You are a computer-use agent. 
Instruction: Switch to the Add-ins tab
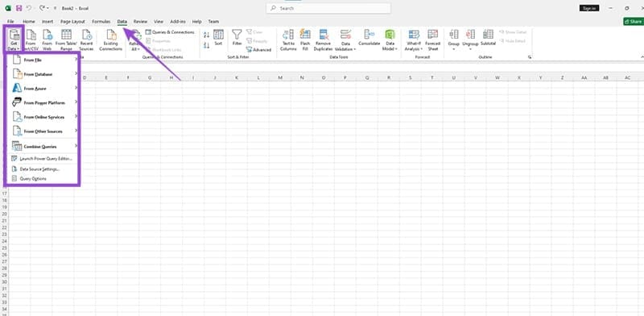(x=178, y=22)
